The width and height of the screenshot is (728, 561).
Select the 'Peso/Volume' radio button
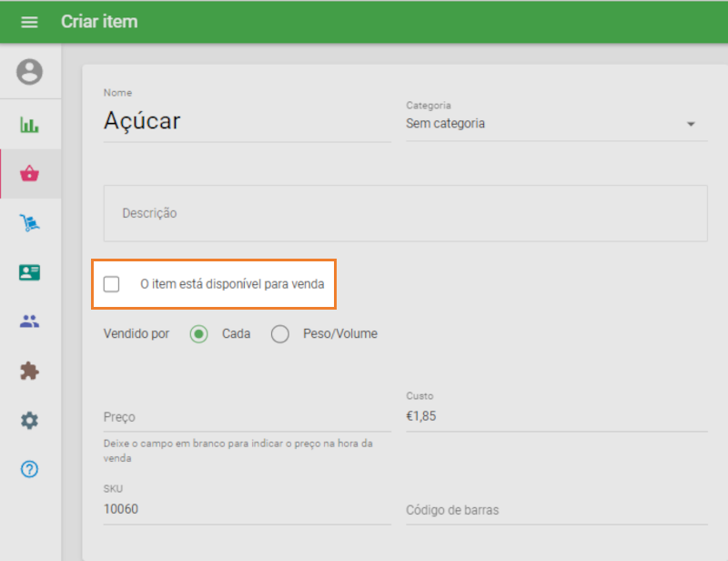tap(280, 334)
